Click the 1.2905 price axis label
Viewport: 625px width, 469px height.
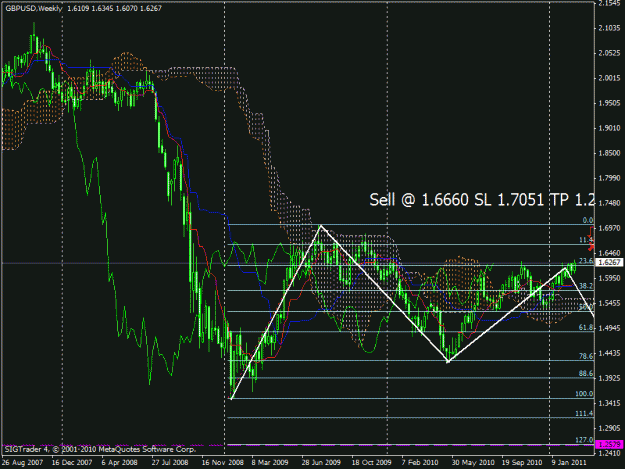[x=609, y=428]
